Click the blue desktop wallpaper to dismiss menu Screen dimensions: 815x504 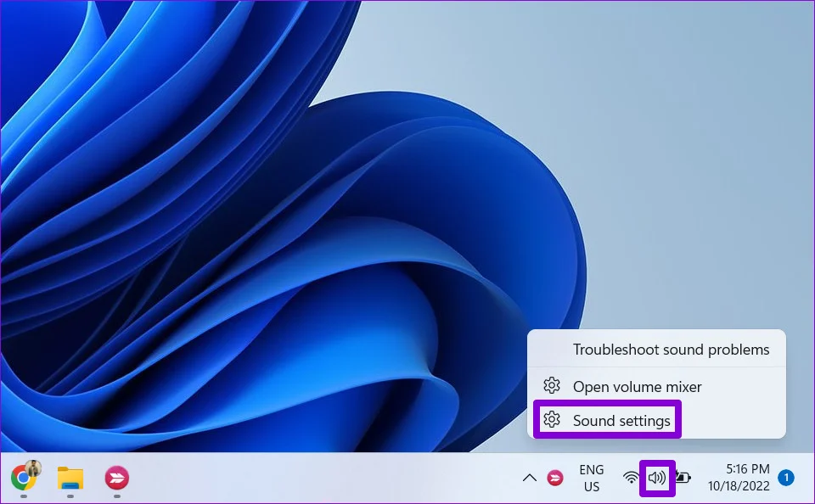255,212
